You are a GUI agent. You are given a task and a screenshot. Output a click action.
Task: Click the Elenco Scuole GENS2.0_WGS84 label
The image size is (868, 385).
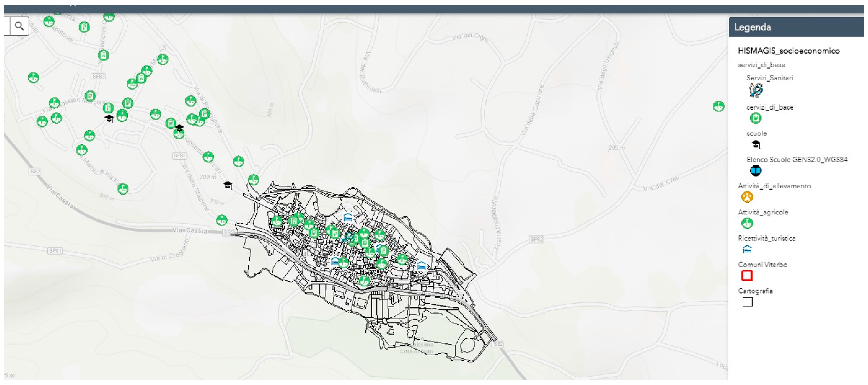tap(797, 159)
